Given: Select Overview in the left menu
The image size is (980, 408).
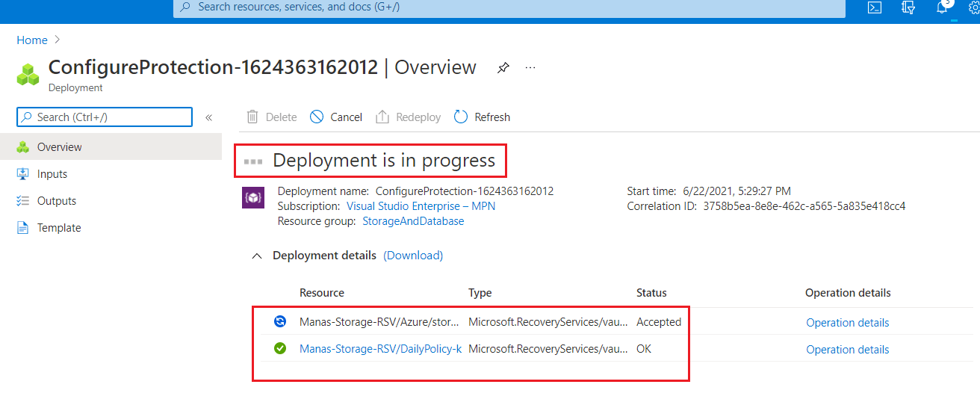Looking at the screenshot, I should [111, 147].
